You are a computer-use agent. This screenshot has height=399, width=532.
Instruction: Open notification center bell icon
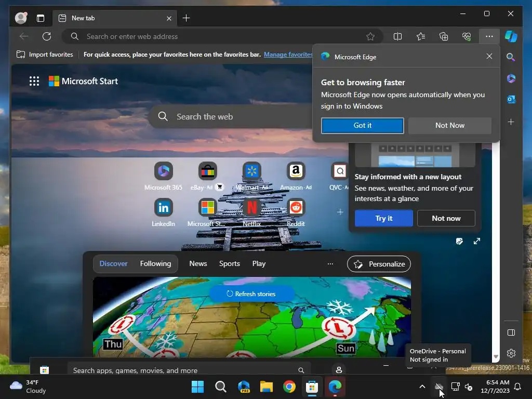pyautogui.click(x=518, y=387)
